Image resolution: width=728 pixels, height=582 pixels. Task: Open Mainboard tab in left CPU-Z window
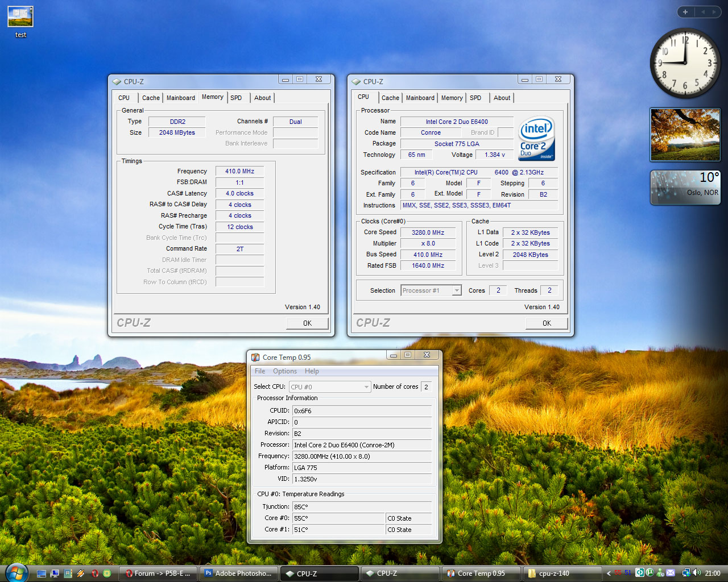181,98
